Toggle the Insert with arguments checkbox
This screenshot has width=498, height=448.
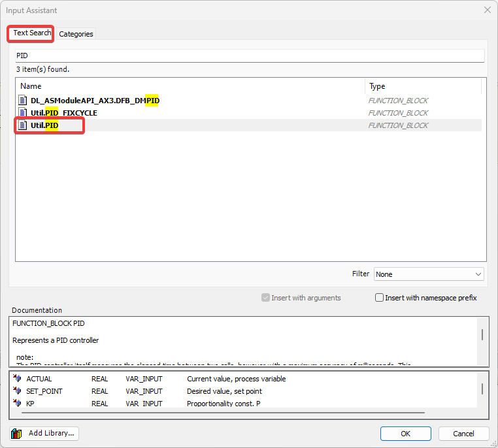265,298
